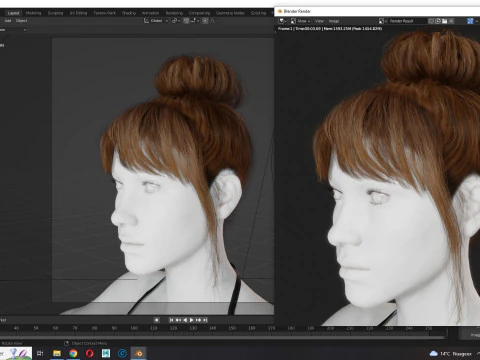
Task: Toggle fake user shield for Render Result
Action: coord(431,21)
